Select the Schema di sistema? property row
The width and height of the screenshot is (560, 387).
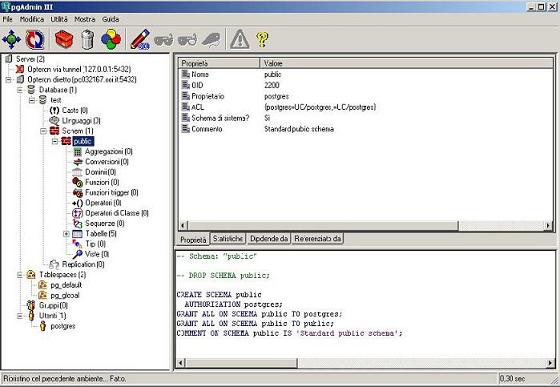coord(366,118)
